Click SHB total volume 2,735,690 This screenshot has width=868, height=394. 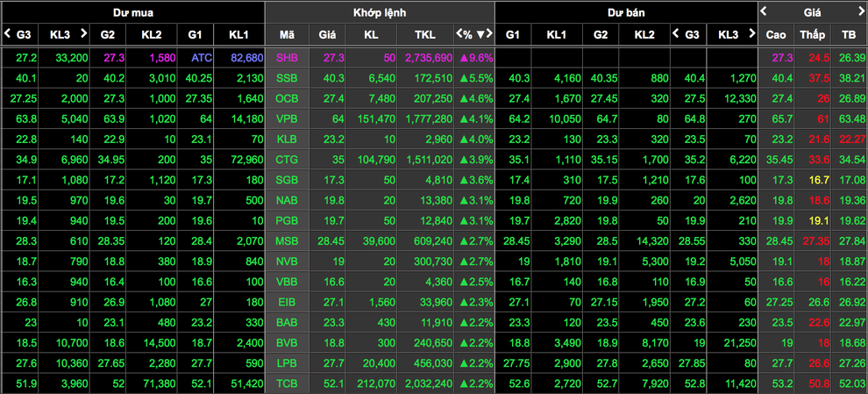429,58
